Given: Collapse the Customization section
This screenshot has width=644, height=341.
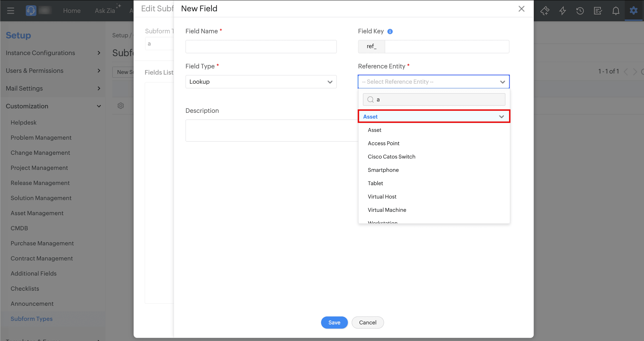Looking at the screenshot, I should [53, 106].
